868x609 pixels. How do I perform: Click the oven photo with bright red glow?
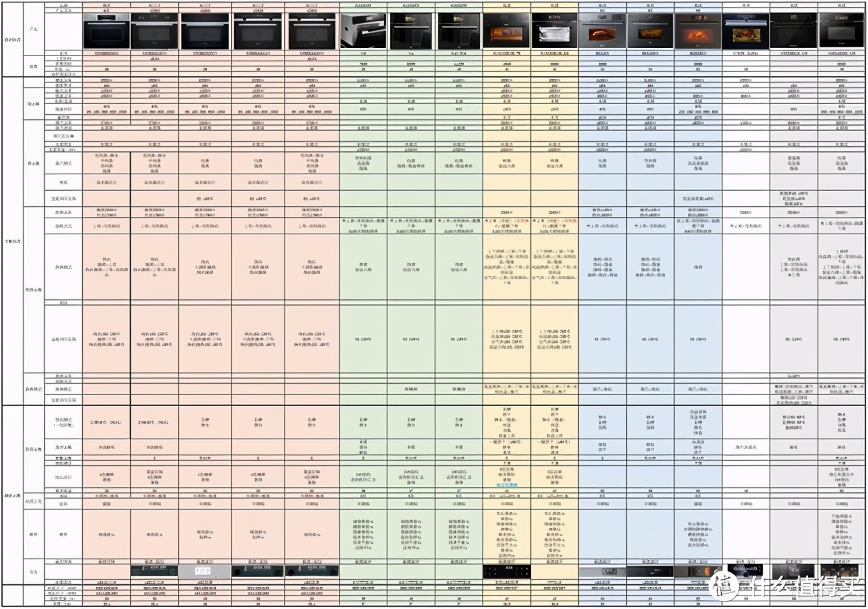[x=698, y=30]
